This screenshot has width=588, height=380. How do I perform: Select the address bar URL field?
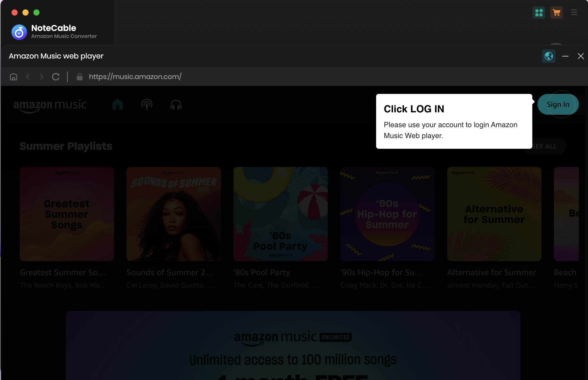pyautogui.click(x=135, y=76)
